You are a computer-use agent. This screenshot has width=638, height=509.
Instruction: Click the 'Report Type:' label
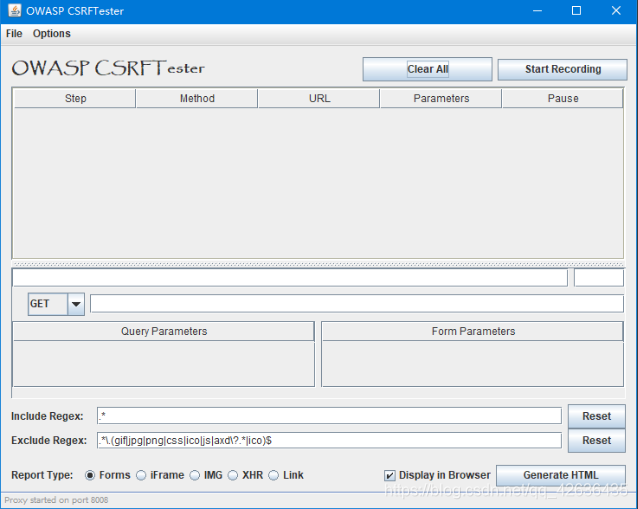(42, 475)
